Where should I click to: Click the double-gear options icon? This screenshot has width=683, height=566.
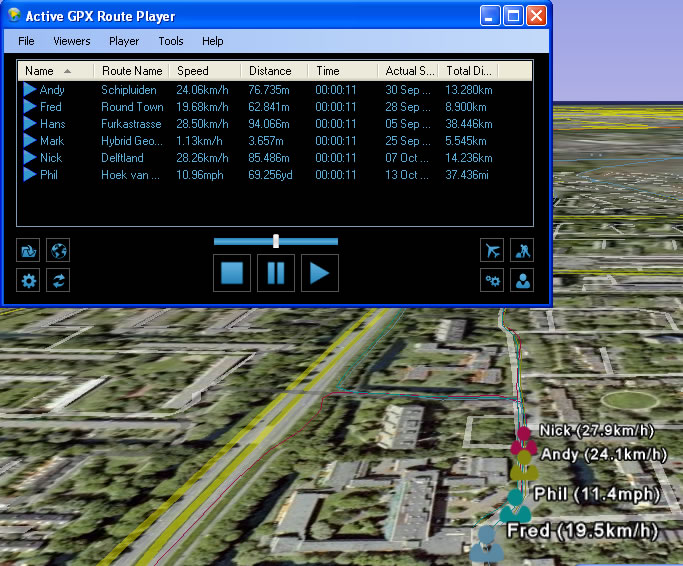coord(492,280)
